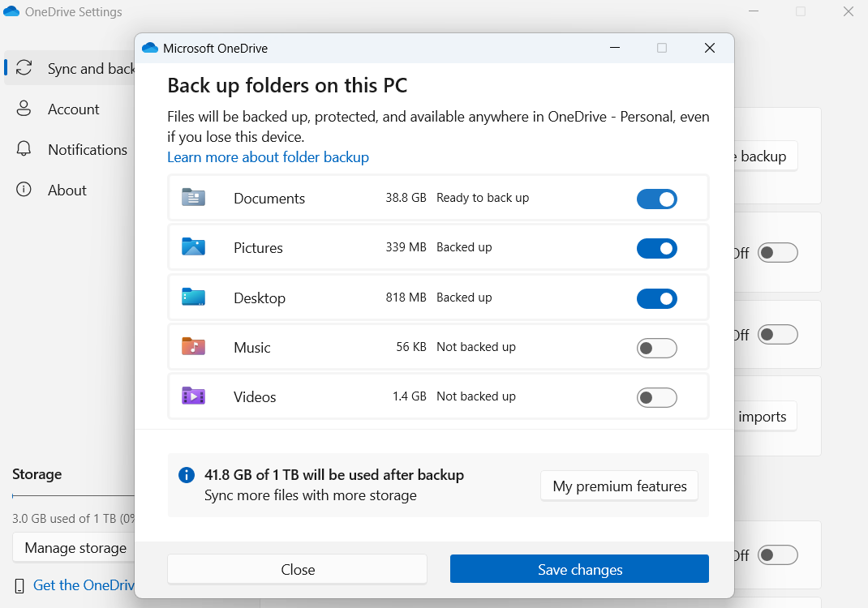Open Learn more about folder backup link
The height and width of the screenshot is (608, 868).
(268, 157)
